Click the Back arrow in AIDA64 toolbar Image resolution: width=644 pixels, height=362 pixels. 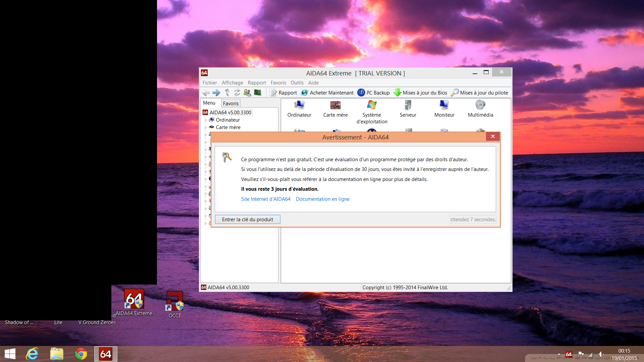[x=206, y=93]
